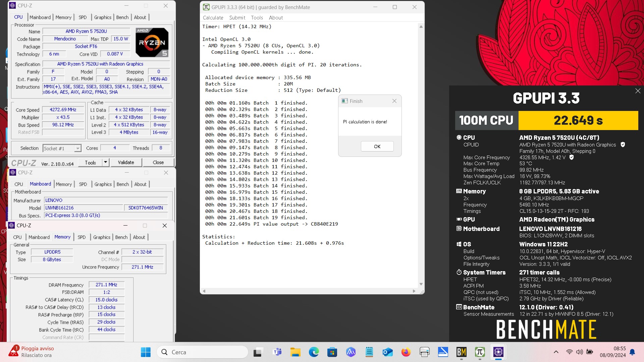Click the GPUPI horizontal scrollbar right arrow
This screenshot has width=644, height=362.
414,291
